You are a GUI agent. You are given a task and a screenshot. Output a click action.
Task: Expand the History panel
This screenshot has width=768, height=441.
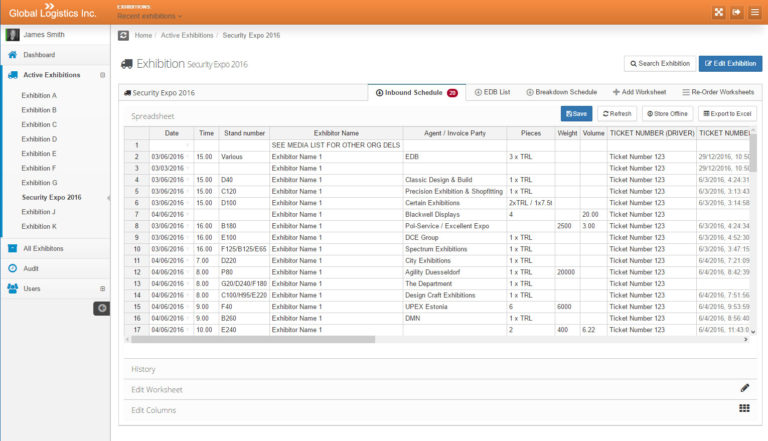point(143,369)
